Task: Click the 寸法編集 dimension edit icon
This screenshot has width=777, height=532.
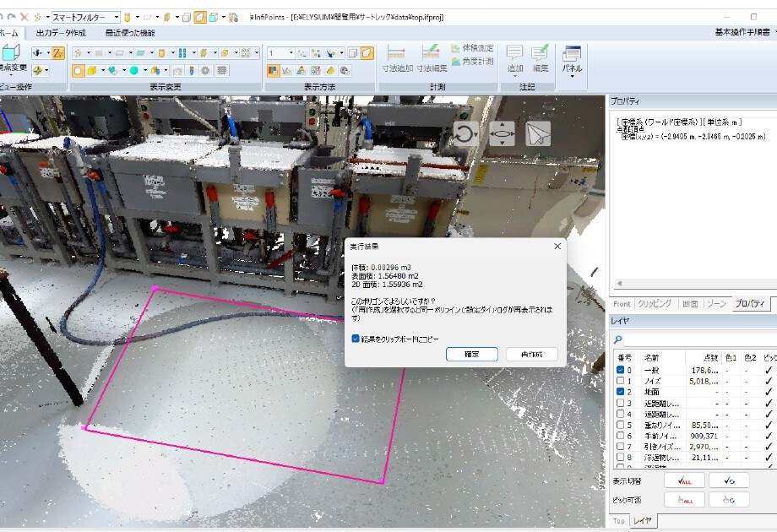Action: click(x=431, y=52)
